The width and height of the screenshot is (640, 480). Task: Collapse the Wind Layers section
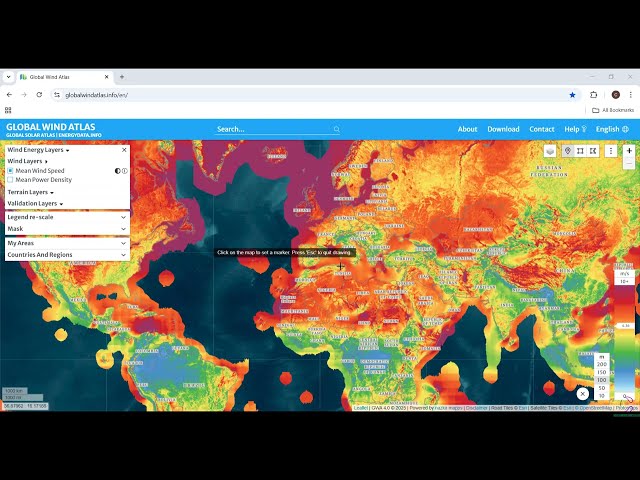[27, 161]
